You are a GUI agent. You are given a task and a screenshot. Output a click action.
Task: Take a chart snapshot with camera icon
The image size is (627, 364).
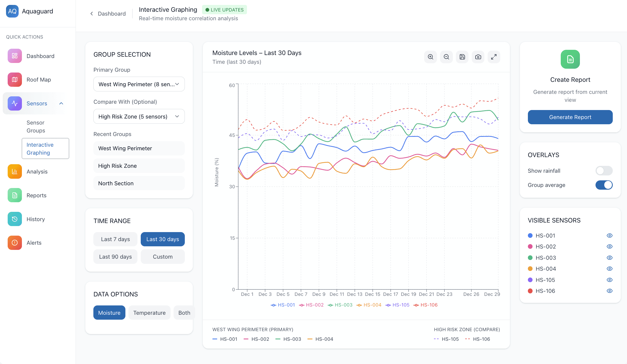point(478,57)
